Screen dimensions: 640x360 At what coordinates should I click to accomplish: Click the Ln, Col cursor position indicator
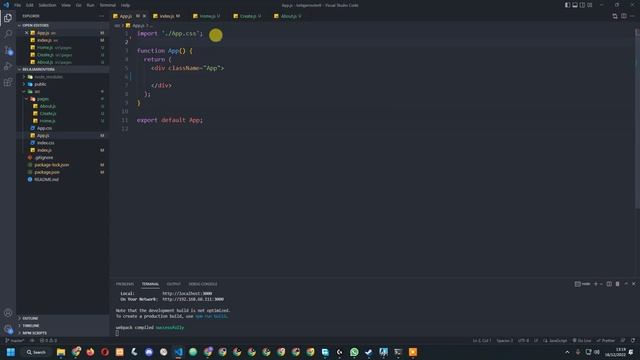point(482,340)
